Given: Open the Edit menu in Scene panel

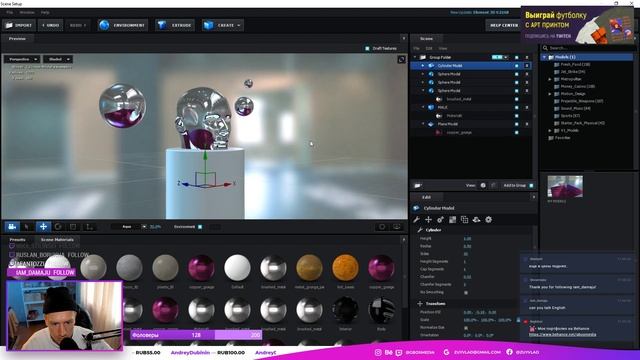Looking at the screenshot, I should point(429,49).
